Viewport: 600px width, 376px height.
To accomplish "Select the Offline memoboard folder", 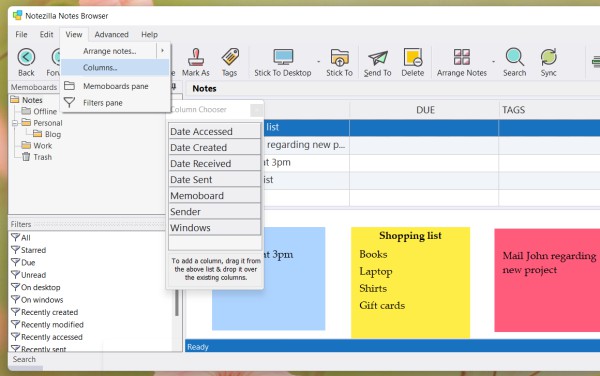I will click(39, 111).
